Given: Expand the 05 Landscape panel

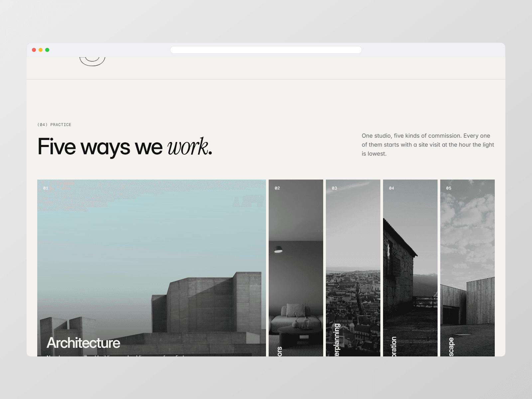Looking at the screenshot, I should pos(467,268).
